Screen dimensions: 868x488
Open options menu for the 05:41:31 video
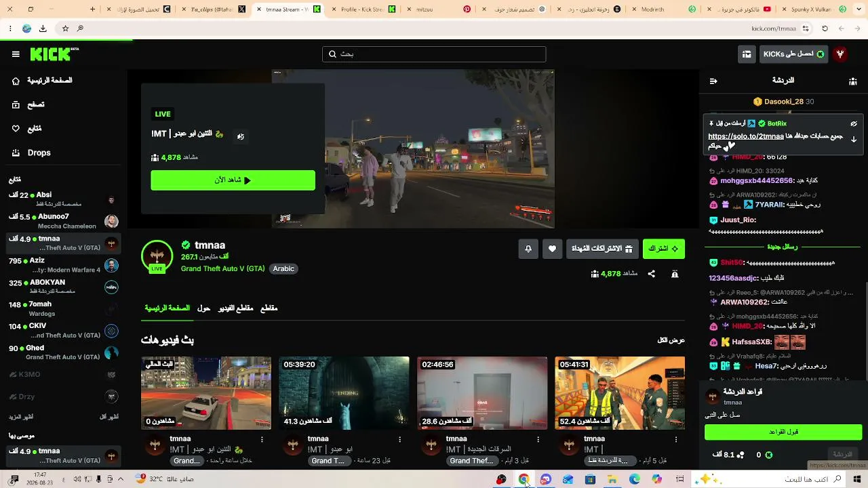677,439
